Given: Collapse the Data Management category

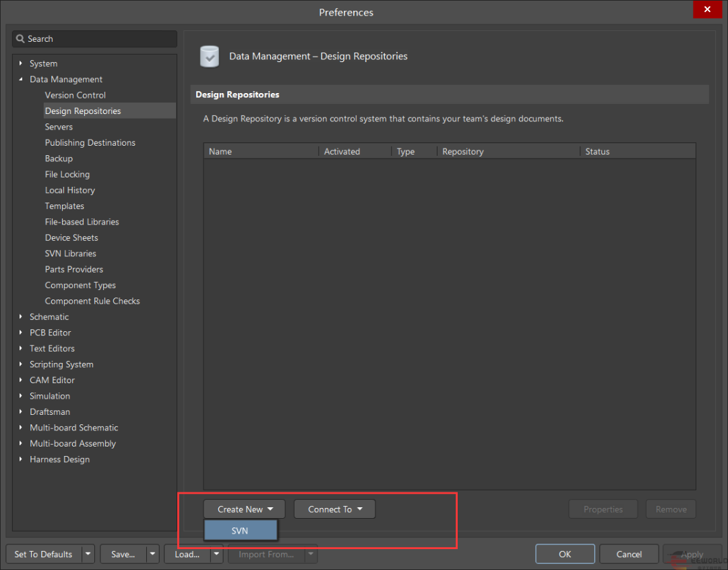Looking at the screenshot, I should tap(20, 79).
